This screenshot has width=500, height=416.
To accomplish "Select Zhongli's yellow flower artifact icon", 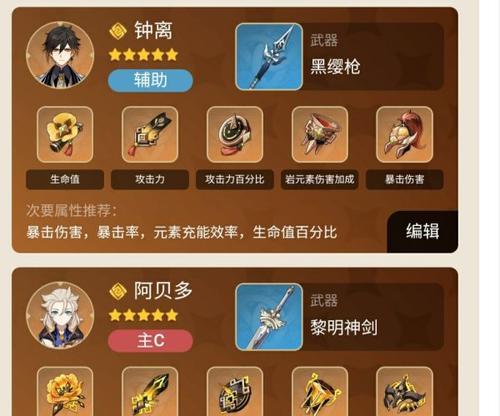I will 65,135.
